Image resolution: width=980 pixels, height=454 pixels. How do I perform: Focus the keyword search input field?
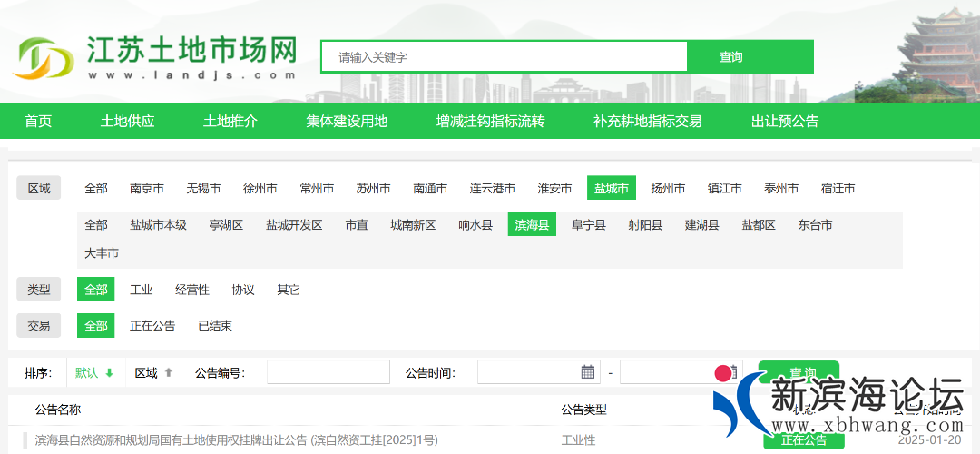coord(505,56)
